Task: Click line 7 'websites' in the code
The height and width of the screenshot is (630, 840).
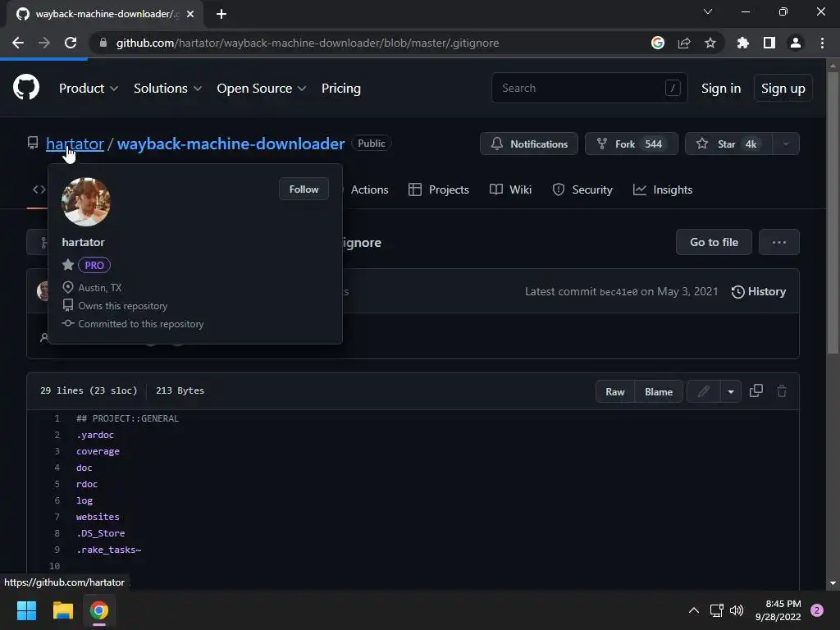Action: (x=98, y=517)
